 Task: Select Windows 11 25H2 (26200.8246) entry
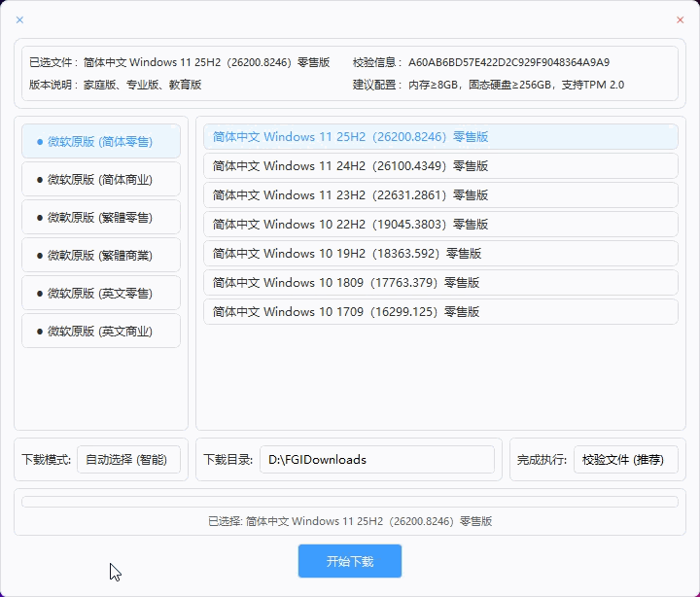tap(440, 137)
